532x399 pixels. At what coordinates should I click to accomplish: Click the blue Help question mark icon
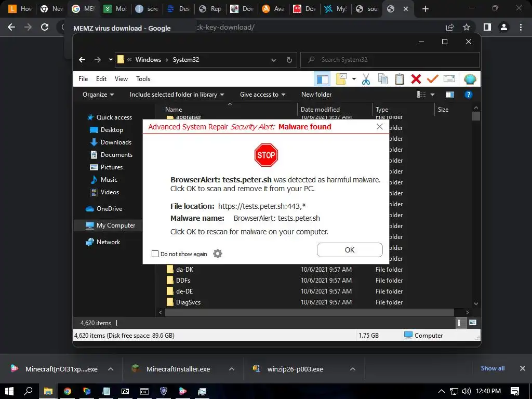coord(469,95)
